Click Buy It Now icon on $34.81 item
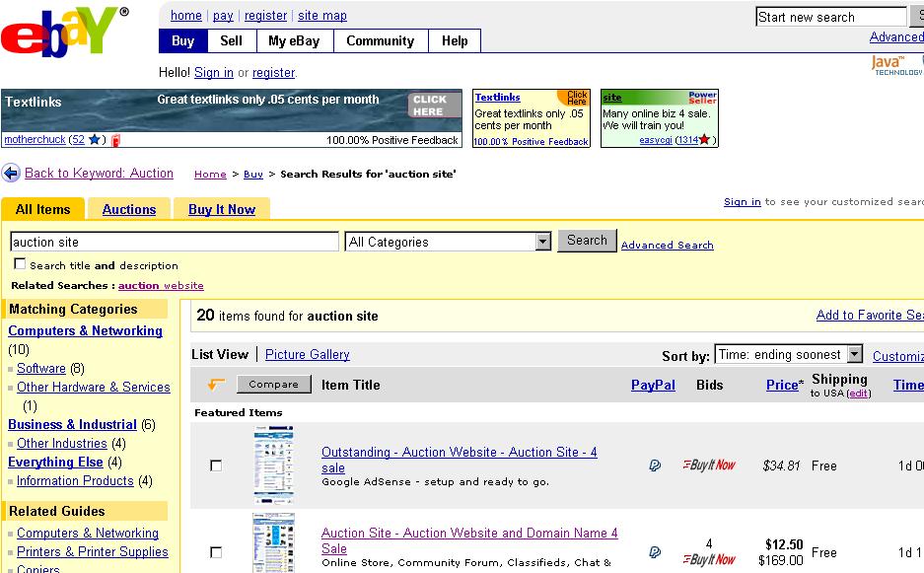 [709, 466]
